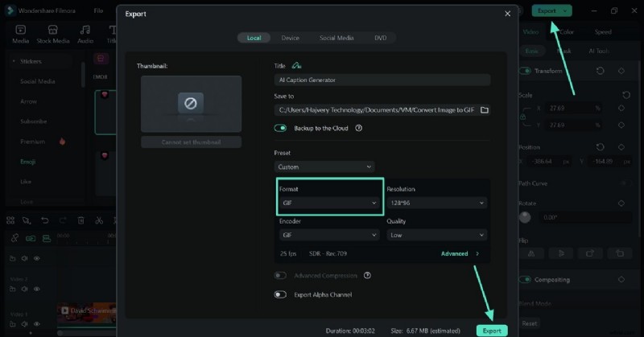
Task: Toggle the Compositing switch off
Action: coord(526,280)
